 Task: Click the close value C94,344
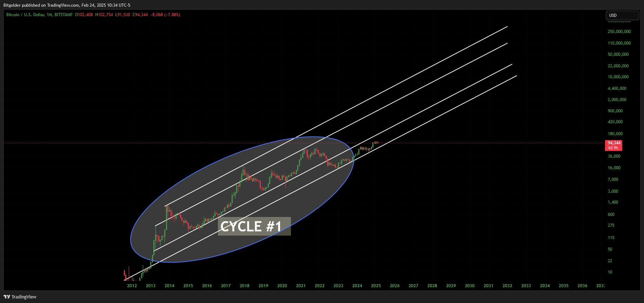pyautogui.click(x=140, y=15)
